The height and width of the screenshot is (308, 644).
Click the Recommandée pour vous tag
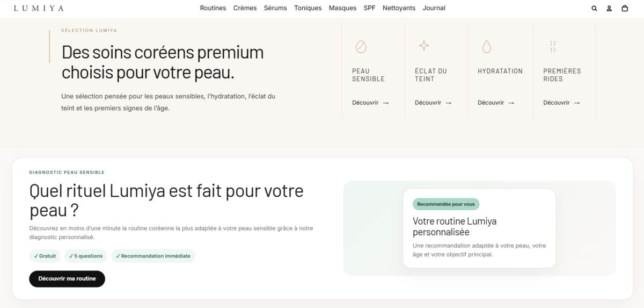point(446,204)
